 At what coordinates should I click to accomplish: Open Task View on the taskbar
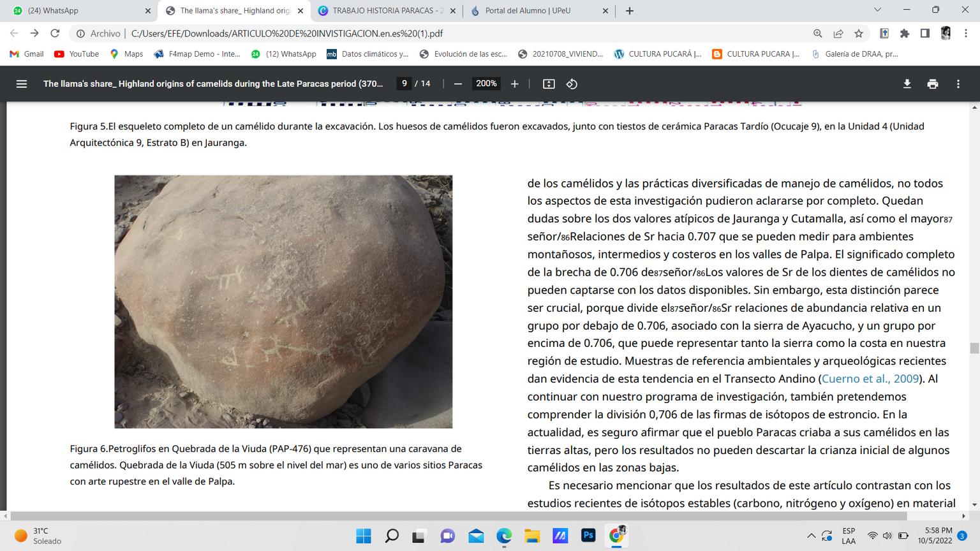click(x=419, y=536)
